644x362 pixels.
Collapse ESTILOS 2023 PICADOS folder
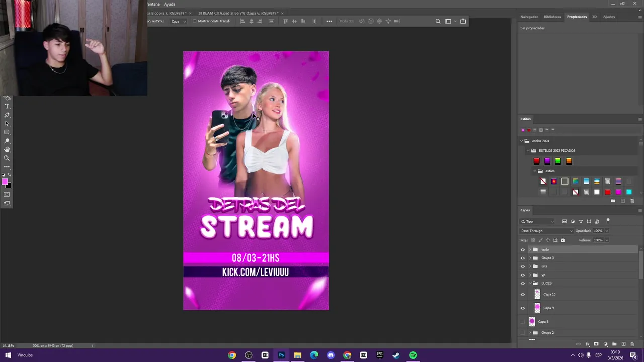(528, 150)
